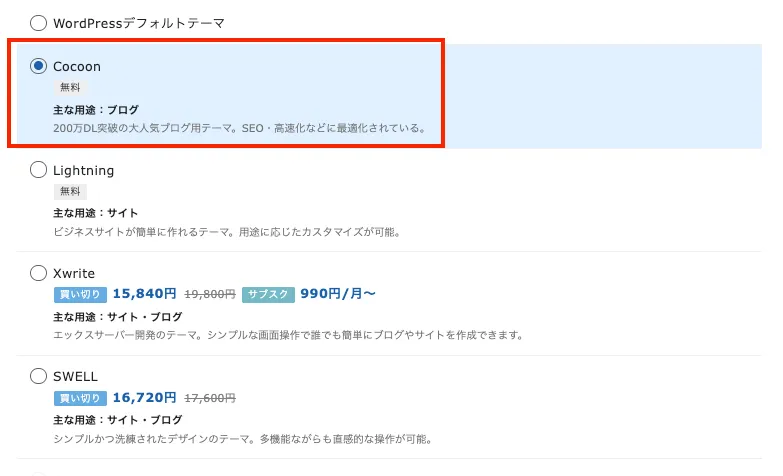Select the SWELL theme radio button

39,376
